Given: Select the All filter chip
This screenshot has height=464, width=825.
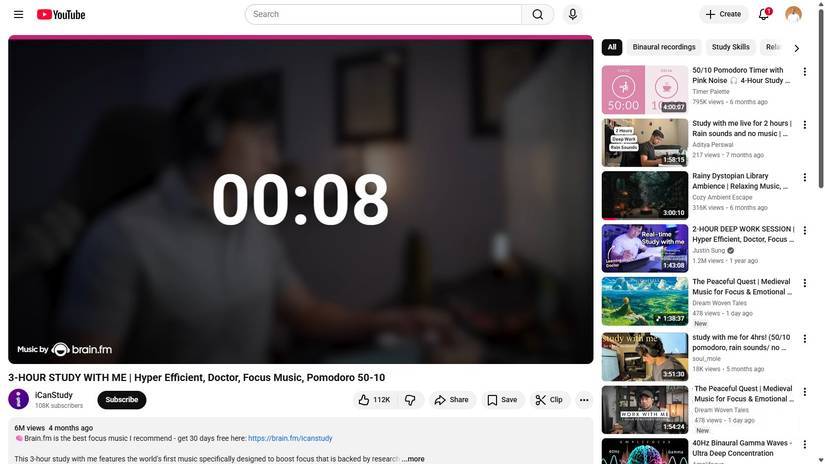Looking at the screenshot, I should tap(612, 47).
